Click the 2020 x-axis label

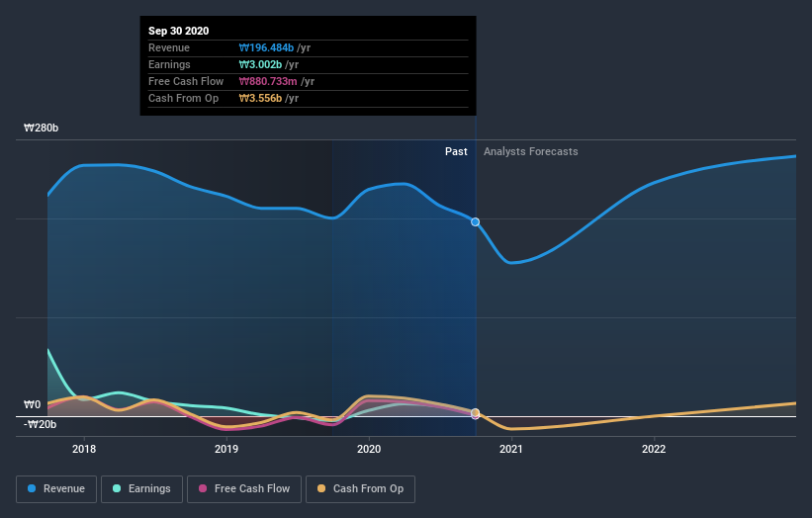pos(369,449)
